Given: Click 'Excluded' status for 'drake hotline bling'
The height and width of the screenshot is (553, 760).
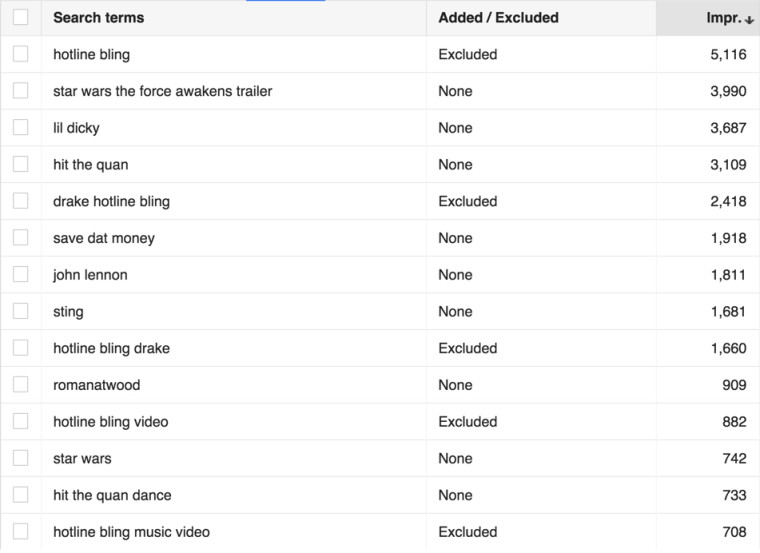Looking at the screenshot, I should (468, 201).
